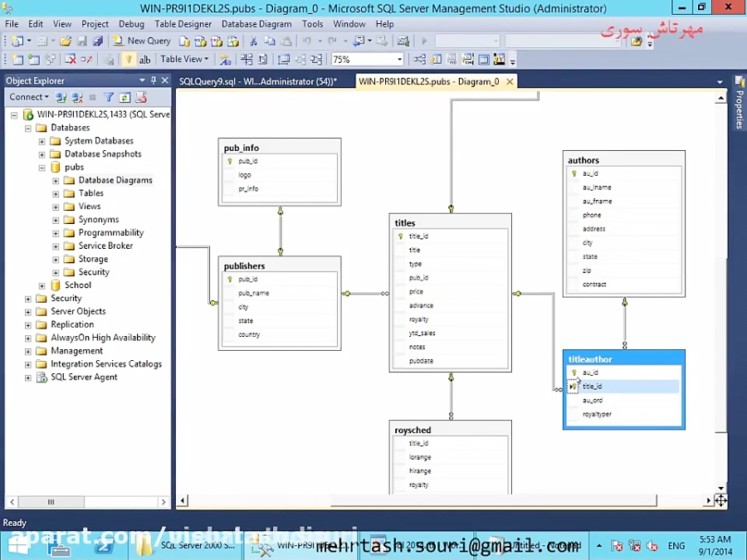Click the Analysis Services MDX Query icon
This screenshot has width=747, height=560.
pos(201,41)
